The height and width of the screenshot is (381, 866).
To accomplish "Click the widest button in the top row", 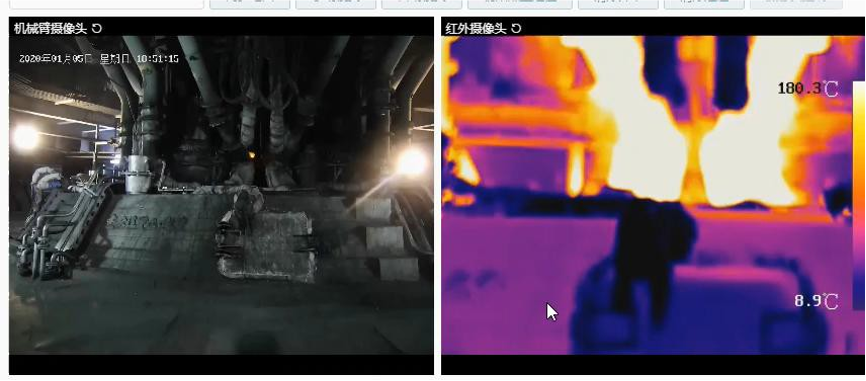I will point(520,4).
